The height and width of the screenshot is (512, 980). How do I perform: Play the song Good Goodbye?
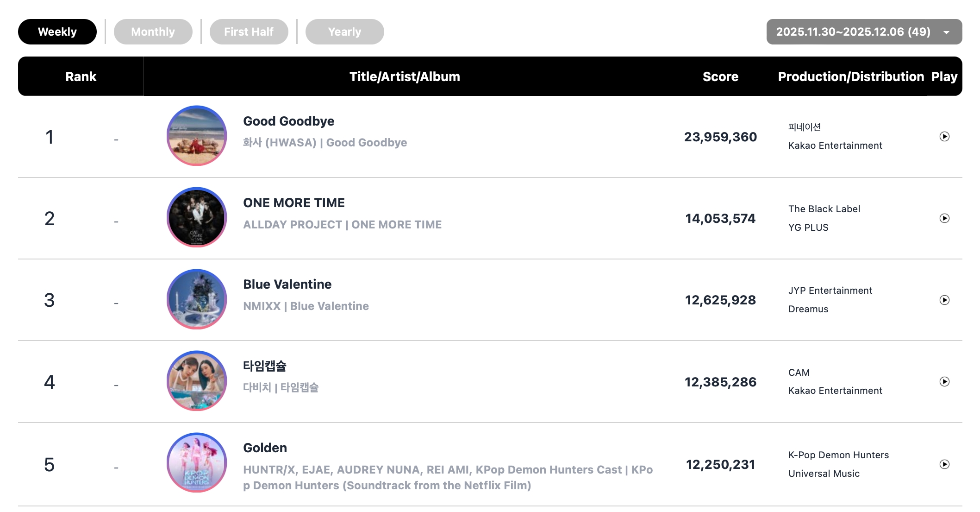coord(944,137)
